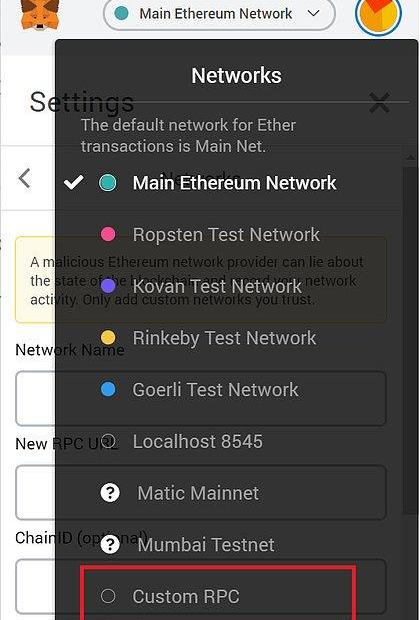This screenshot has width=420, height=620.
Task: Click the purple Kovan network dot
Action: [108, 285]
